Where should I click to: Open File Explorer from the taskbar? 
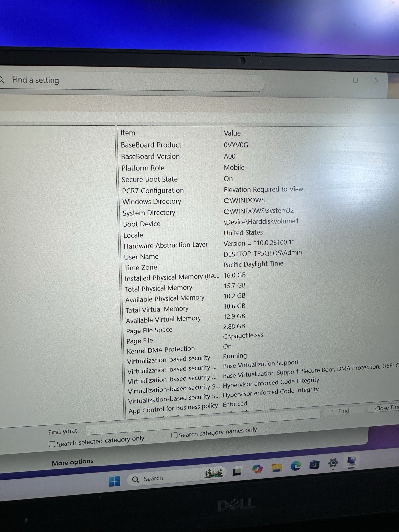coord(276,467)
